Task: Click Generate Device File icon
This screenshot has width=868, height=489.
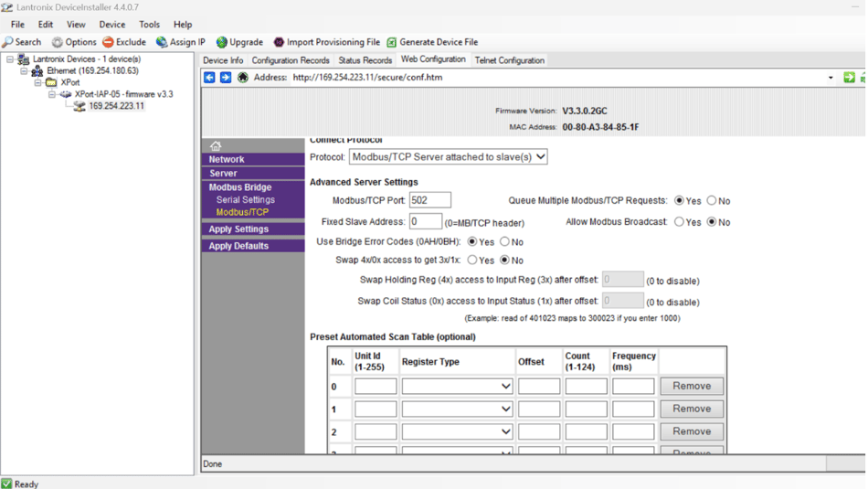Action: point(391,42)
